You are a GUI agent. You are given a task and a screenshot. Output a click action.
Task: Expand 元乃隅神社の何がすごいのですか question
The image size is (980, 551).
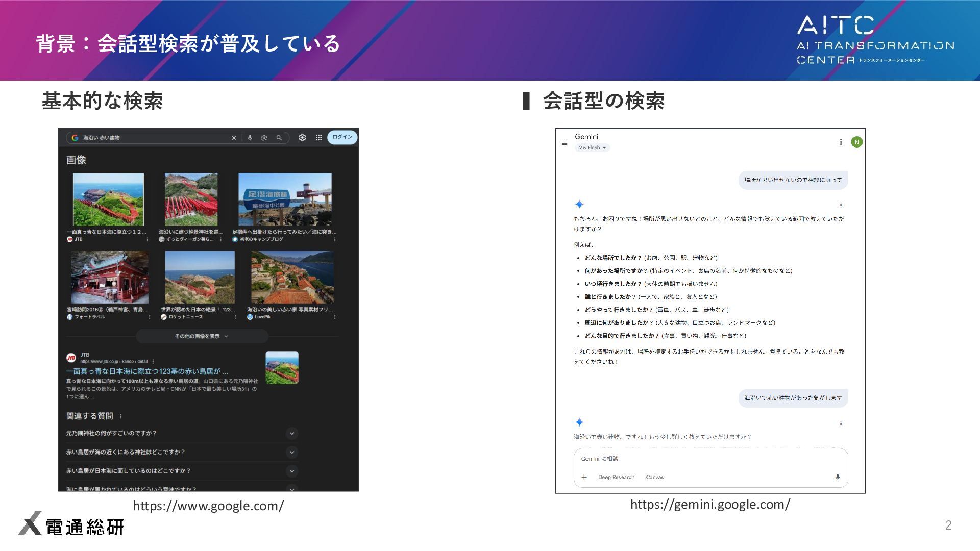coord(182,433)
